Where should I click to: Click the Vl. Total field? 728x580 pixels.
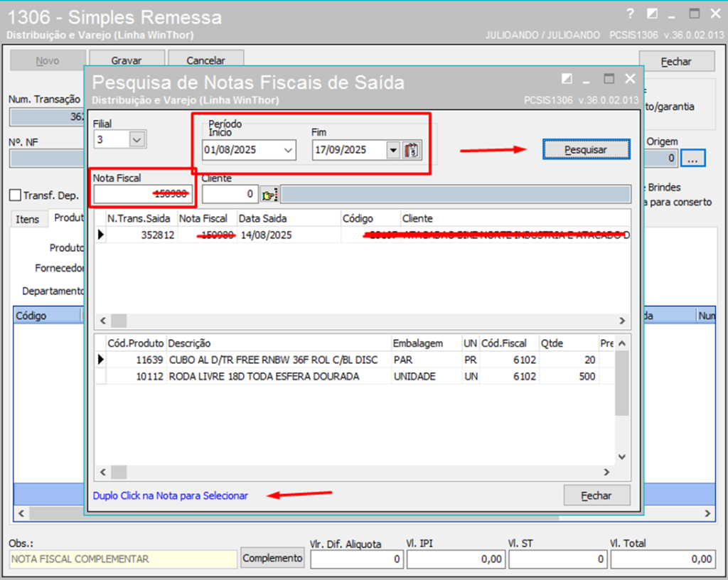tap(663, 559)
